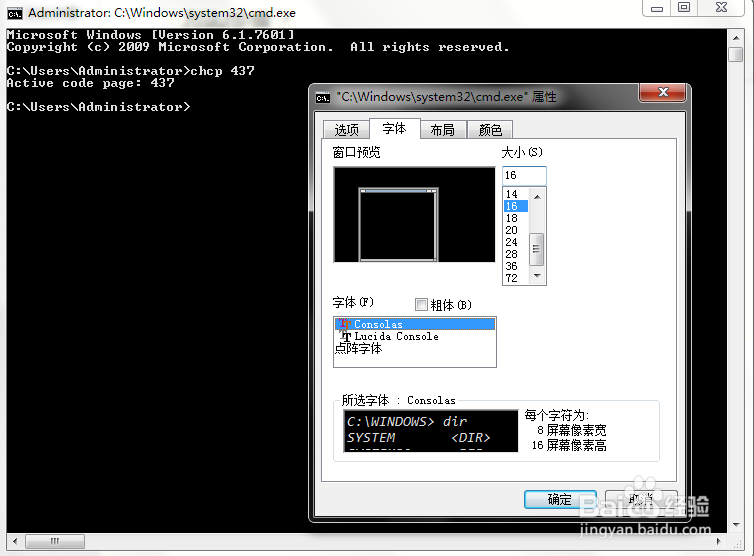This screenshot has height=556, width=754.
Task: Click the cmd icon in the properties dialog title
Action: [323, 98]
